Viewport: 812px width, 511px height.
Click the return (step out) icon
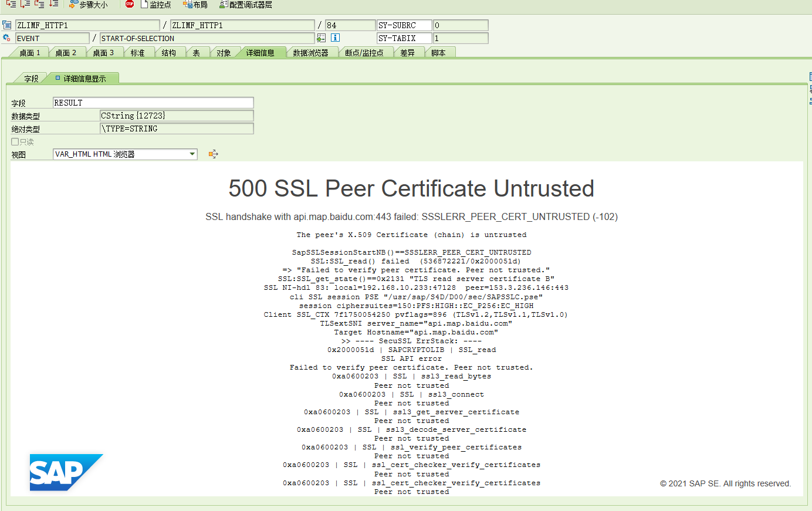click(39, 4)
